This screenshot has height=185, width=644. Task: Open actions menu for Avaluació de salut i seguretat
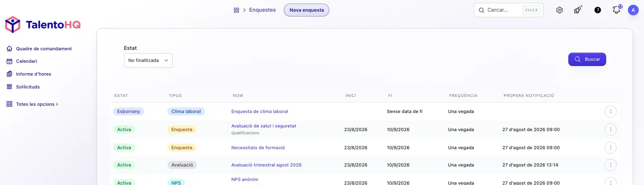click(x=611, y=129)
